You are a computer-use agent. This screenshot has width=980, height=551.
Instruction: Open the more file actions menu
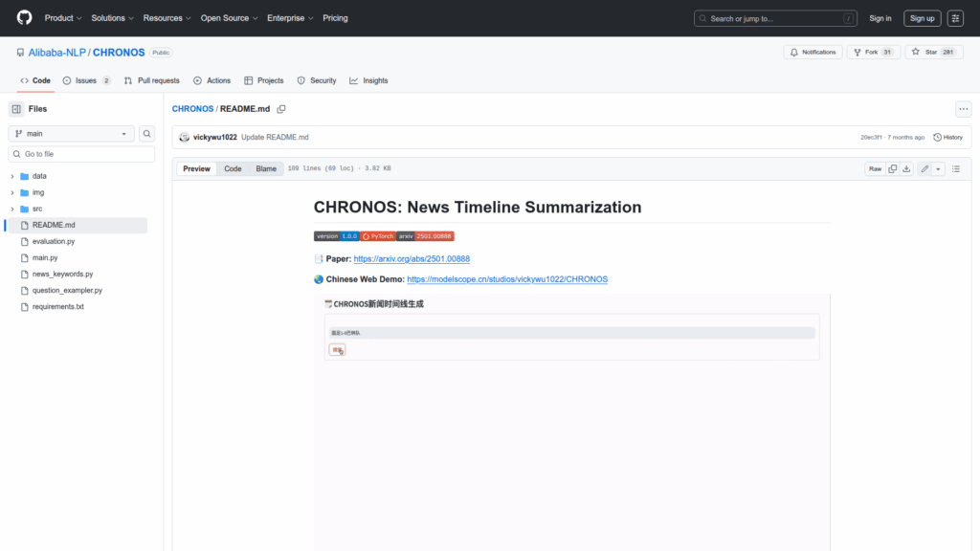(x=963, y=109)
